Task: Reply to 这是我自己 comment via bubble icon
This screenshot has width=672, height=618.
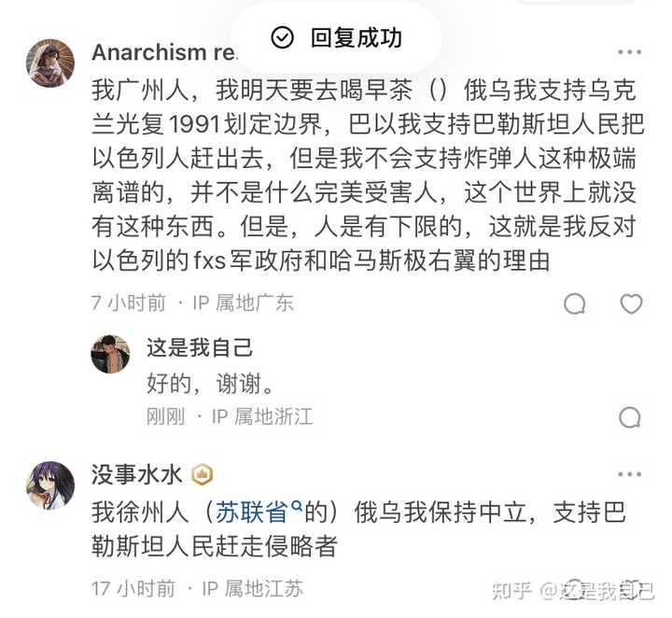Action: click(630, 417)
